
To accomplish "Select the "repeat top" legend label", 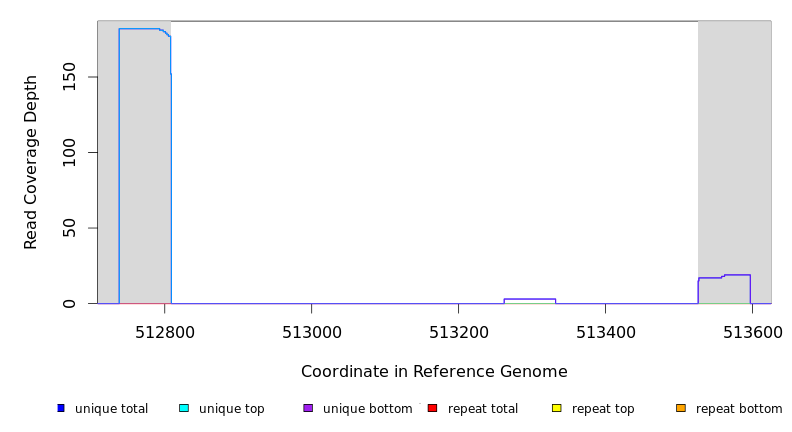I will [x=603, y=409].
